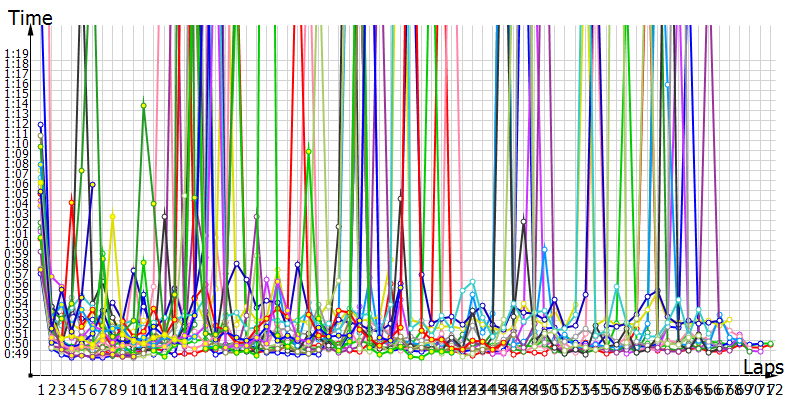Click lap number 5 on the lap axis

pos(82,388)
